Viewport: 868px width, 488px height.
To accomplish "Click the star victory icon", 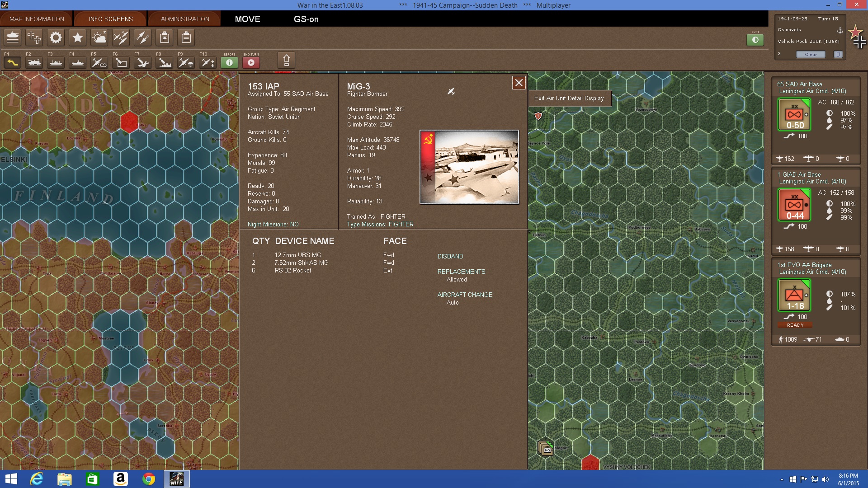I will click(x=77, y=38).
